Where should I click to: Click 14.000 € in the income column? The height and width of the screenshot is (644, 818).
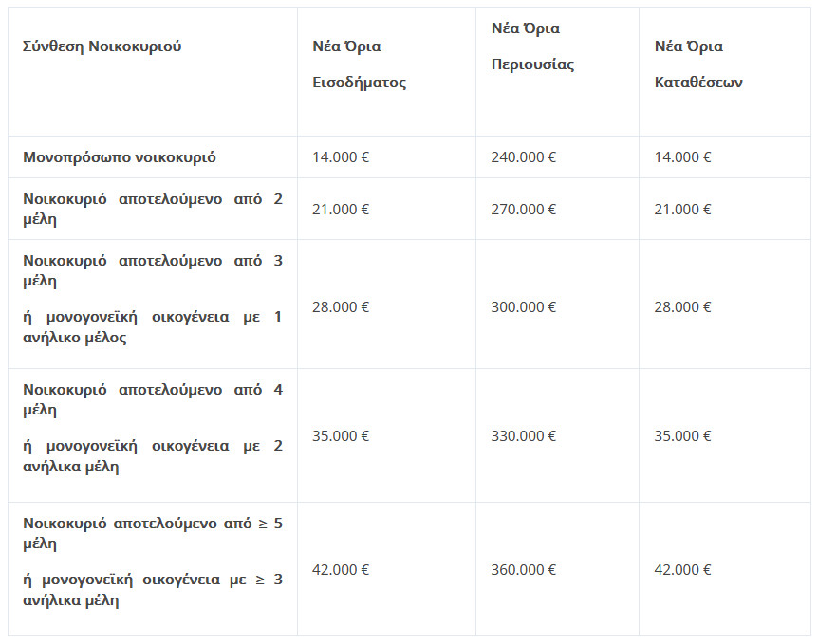coord(341,157)
